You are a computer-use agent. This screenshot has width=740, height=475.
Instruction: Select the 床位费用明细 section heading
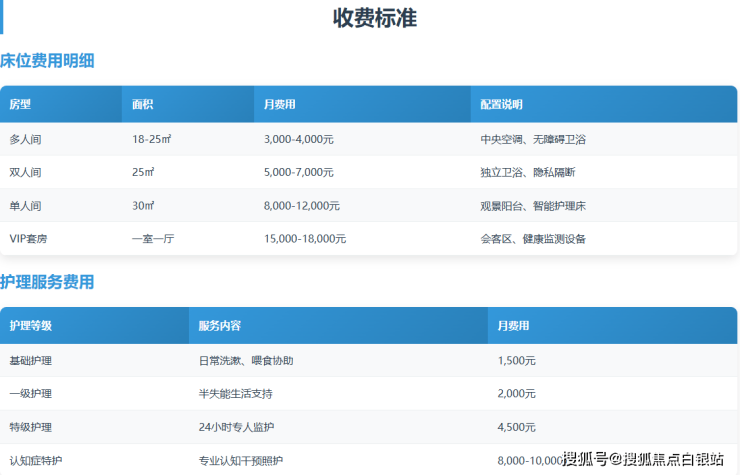tap(48, 60)
